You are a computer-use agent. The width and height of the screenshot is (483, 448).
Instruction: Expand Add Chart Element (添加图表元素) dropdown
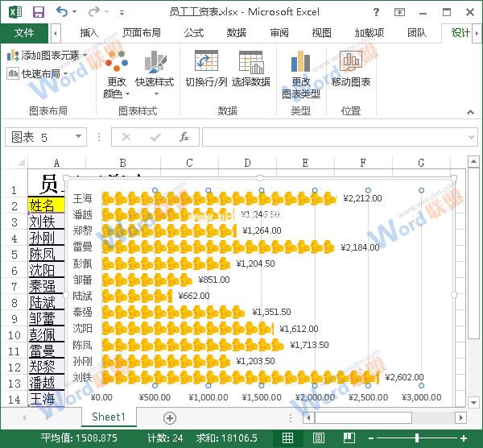(44, 56)
